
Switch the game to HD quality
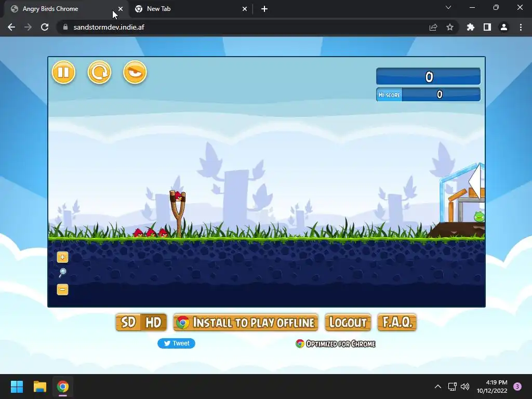(x=153, y=322)
